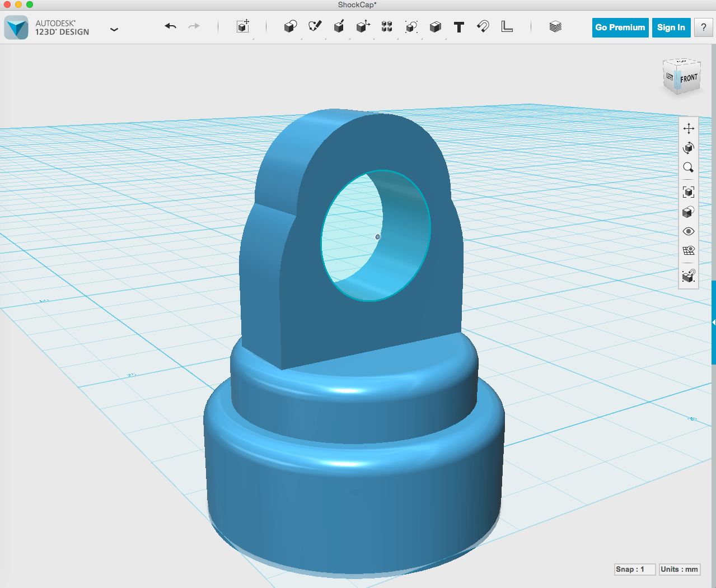Open the Units : mm setting
The height and width of the screenshot is (588, 716).
(680, 569)
